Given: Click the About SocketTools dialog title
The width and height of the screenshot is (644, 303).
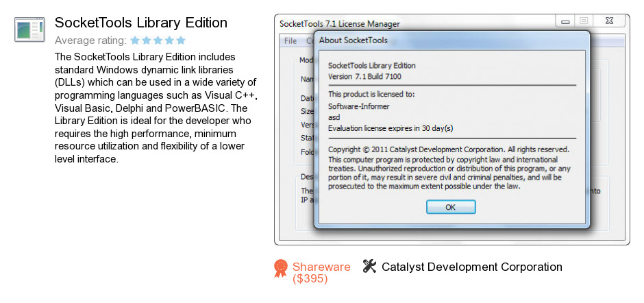Looking at the screenshot, I should 354,40.
